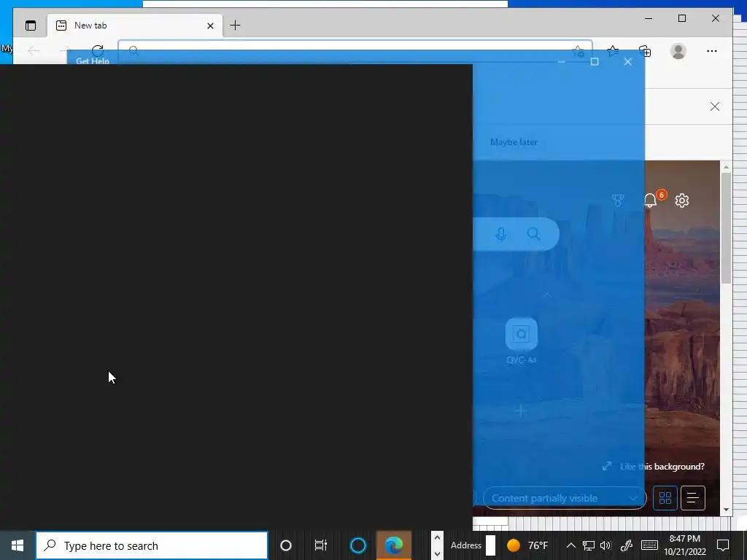Open Edge tab actions menu icon
Viewport: 747px width, 560px height.
[31, 26]
